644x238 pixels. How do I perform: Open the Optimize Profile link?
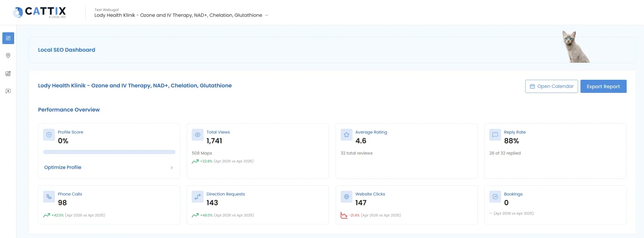click(x=63, y=167)
